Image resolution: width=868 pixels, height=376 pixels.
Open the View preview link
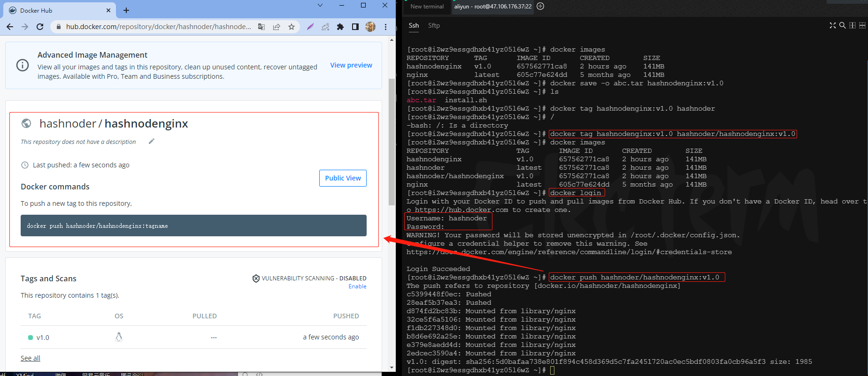tap(351, 65)
